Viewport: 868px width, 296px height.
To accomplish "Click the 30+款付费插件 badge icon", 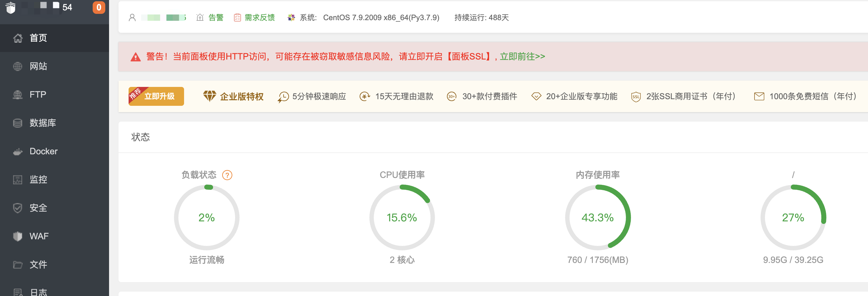I will [452, 97].
